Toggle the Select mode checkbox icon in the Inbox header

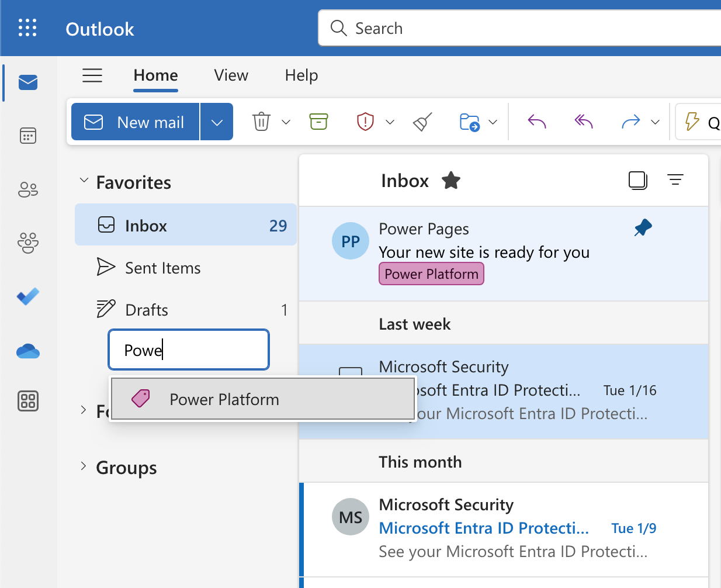[x=638, y=180]
